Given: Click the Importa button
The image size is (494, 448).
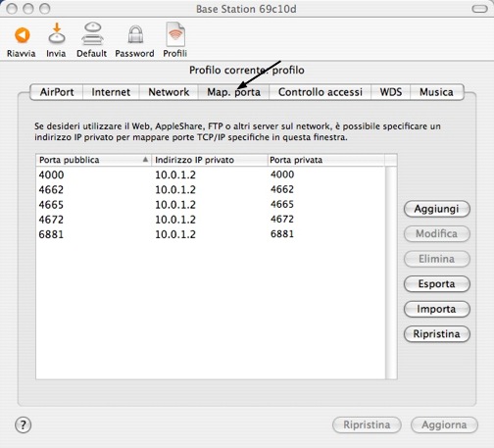Looking at the screenshot, I should point(437,309).
